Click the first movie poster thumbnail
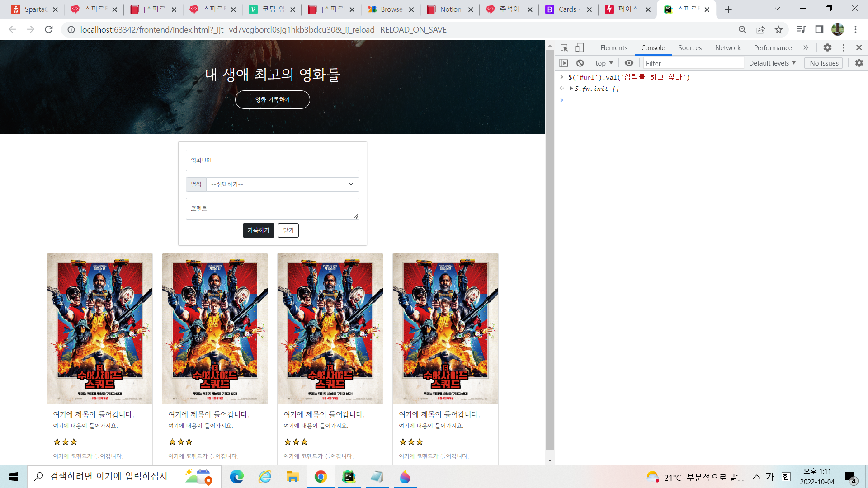The image size is (868, 488). 99,328
